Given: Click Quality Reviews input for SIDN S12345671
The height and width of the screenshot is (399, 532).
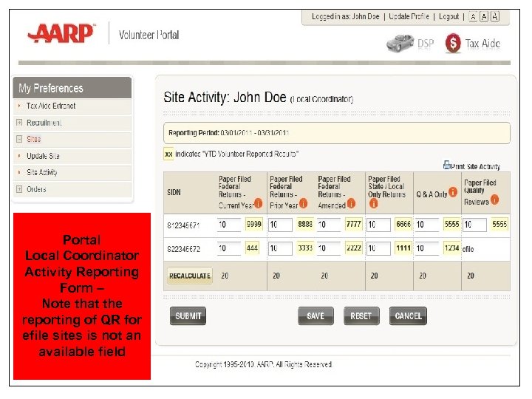Looking at the screenshot, I should coord(474,225).
